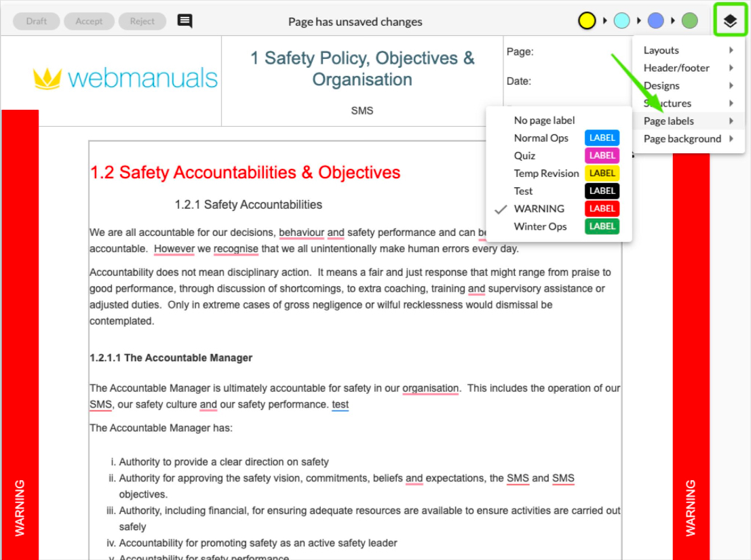Expand arrow next to Header/footer
This screenshot has height=560, width=751.
point(731,68)
